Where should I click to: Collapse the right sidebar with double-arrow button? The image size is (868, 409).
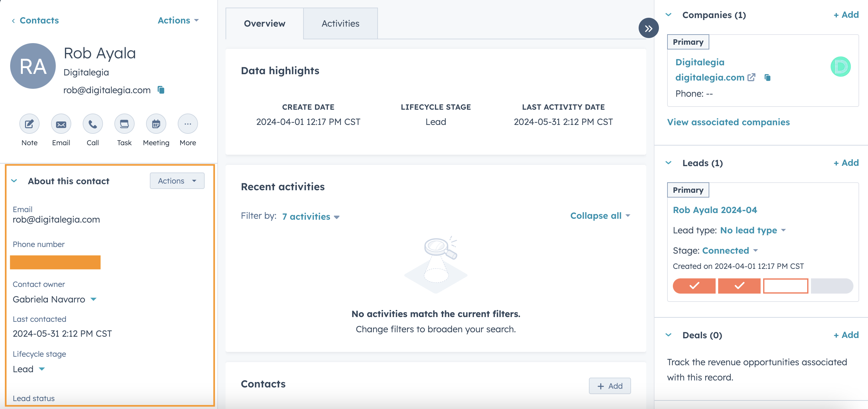[x=648, y=28]
